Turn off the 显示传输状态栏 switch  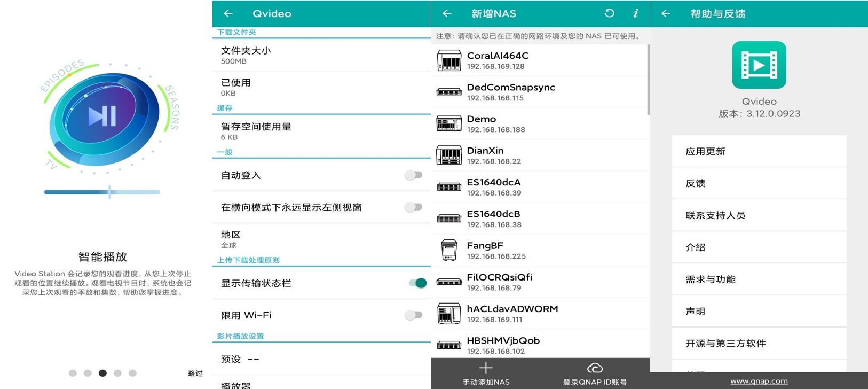418,283
